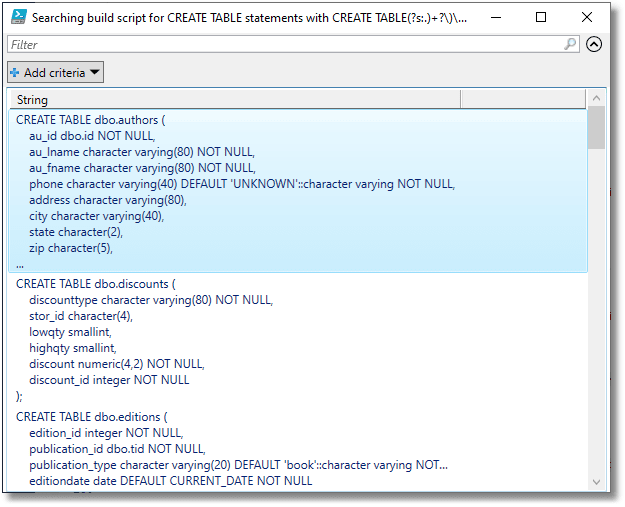The width and height of the screenshot is (625, 507).
Task: Open the Add criteria dropdown
Action: click(55, 72)
